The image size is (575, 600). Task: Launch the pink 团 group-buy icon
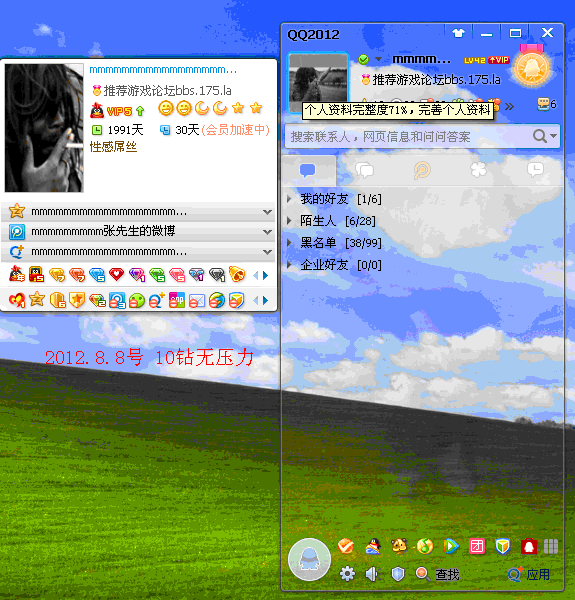coord(477,546)
